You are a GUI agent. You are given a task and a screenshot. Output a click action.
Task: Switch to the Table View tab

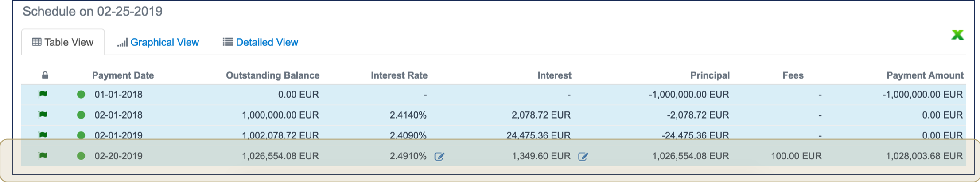pos(63,42)
